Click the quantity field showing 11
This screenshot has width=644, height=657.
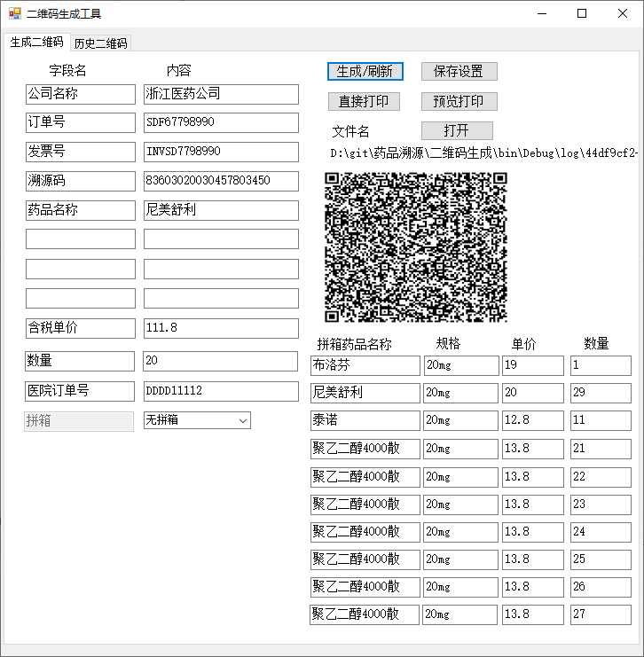point(601,420)
